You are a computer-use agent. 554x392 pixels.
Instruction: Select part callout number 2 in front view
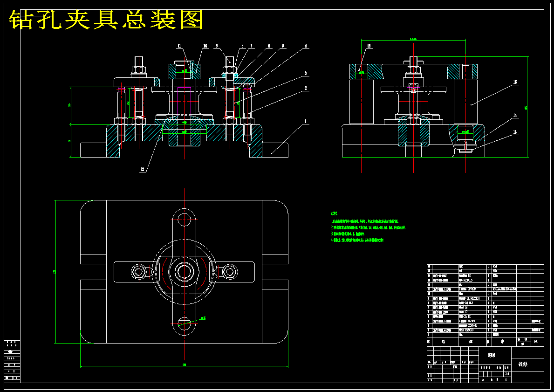pos(306,89)
